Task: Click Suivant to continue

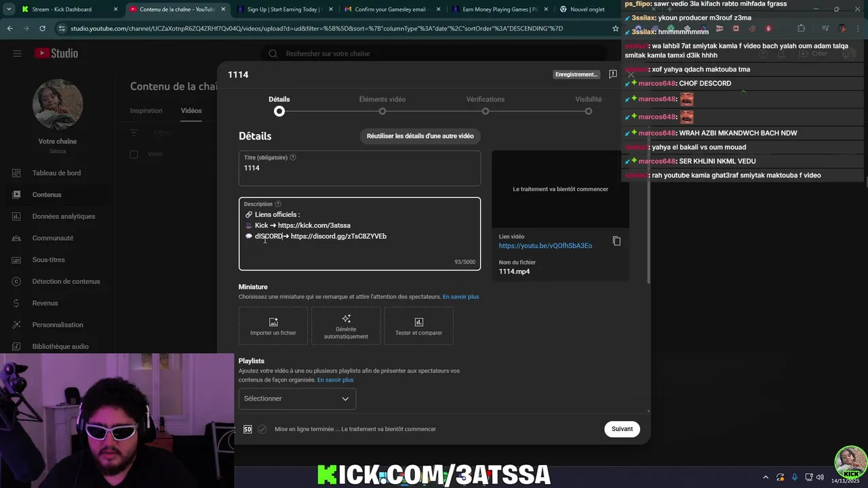Action: tap(622, 429)
